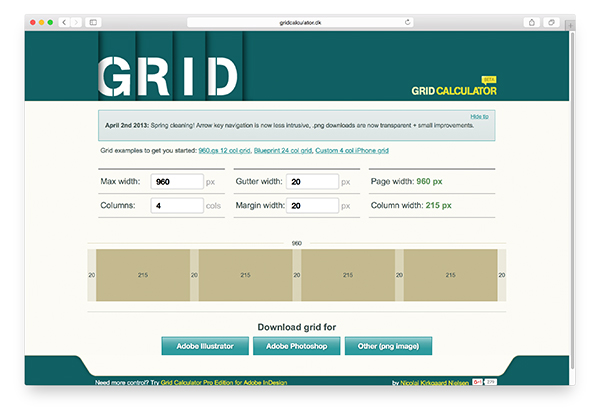Focus the Gutter width input field
This screenshot has width=600, height=420.
tap(312, 182)
